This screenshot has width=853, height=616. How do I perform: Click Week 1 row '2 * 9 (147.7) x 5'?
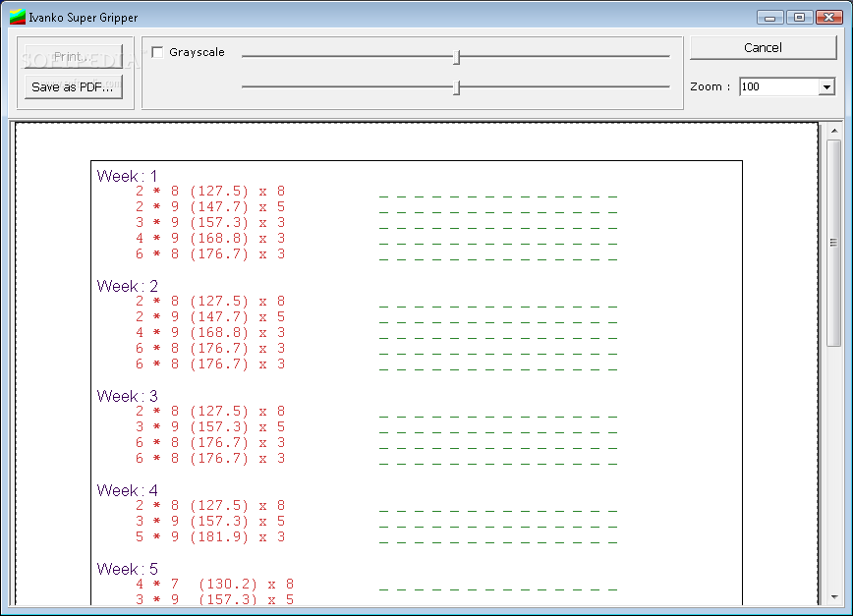(210, 206)
